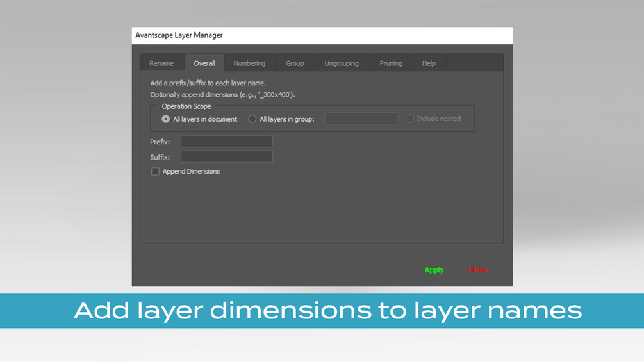
Task: Open the Pruning tab
Action: (x=391, y=63)
